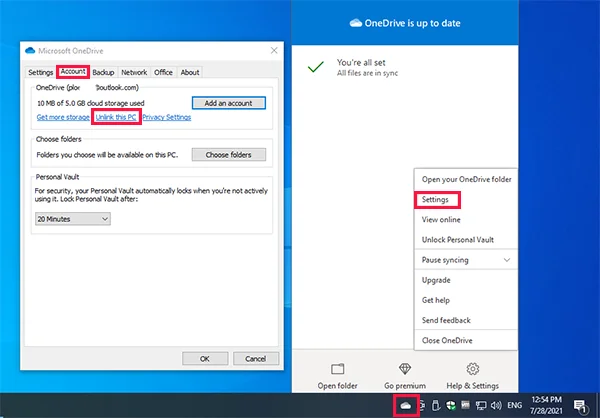The image size is (600, 418).
Task: Click the cloud icon in Microsoft OneDrive title bar
Action: [30, 51]
